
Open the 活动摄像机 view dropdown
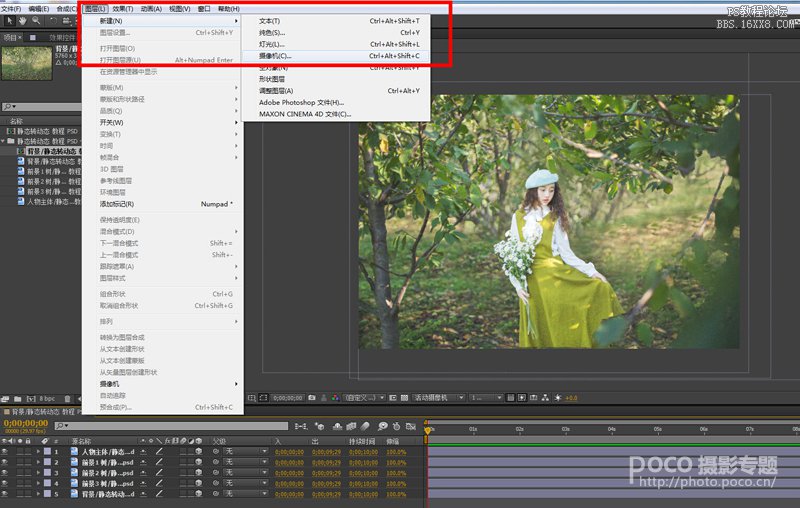tap(439, 398)
